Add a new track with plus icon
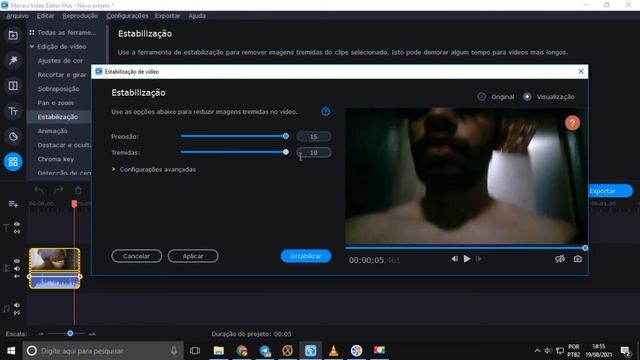Screen dimensions: 640x360 pyautogui.click(x=13, y=204)
